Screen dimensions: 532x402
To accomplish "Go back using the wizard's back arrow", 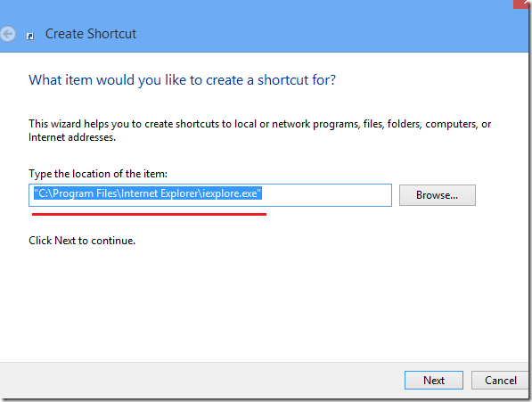I will pyautogui.click(x=7, y=34).
